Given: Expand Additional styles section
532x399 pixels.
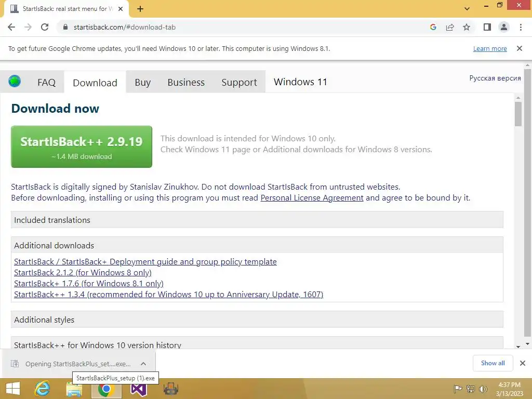Looking at the screenshot, I should (x=257, y=320).
